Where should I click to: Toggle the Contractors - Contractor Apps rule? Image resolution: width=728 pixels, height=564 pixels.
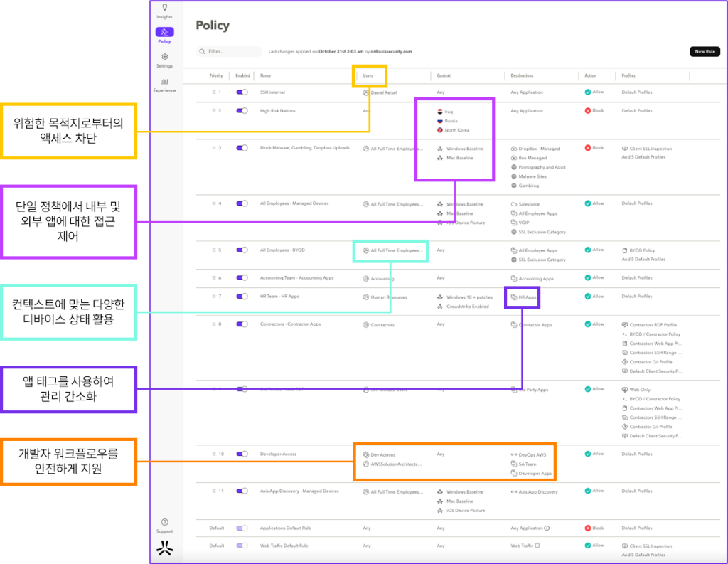(x=242, y=324)
